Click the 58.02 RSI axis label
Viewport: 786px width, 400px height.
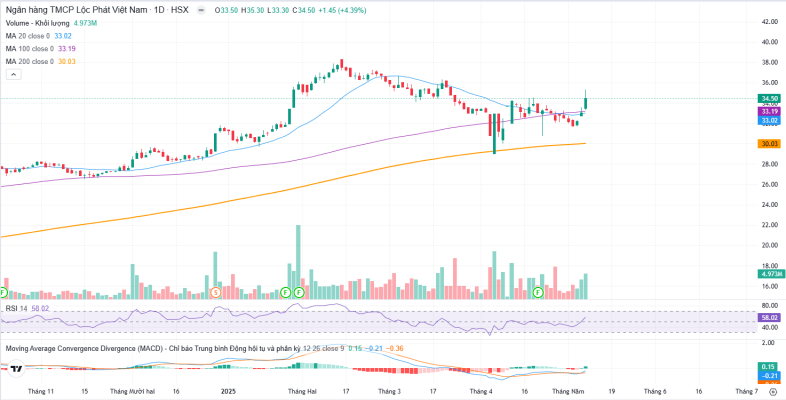pyautogui.click(x=769, y=318)
